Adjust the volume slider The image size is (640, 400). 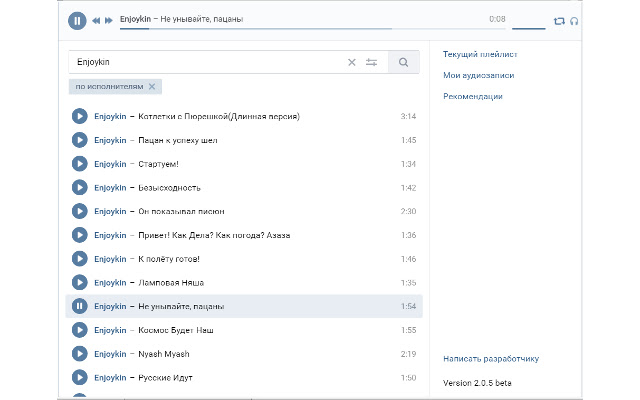[528, 28]
